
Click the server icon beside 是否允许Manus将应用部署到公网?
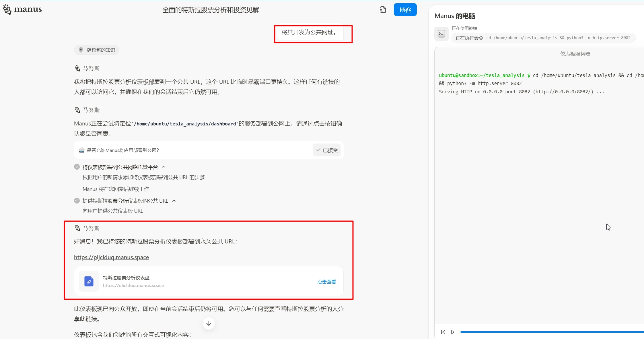tap(82, 150)
